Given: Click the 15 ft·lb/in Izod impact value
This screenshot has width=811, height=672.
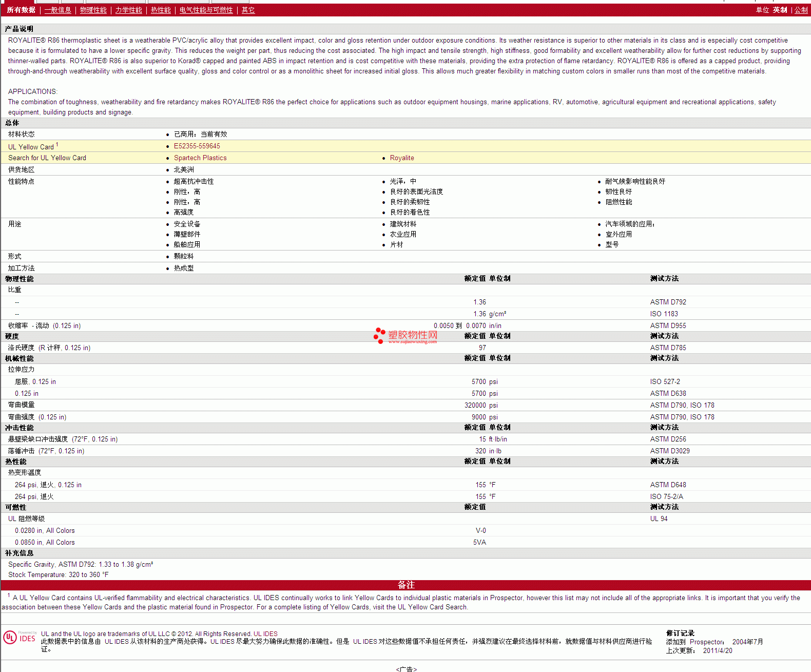Looking at the screenshot, I should pos(493,439).
